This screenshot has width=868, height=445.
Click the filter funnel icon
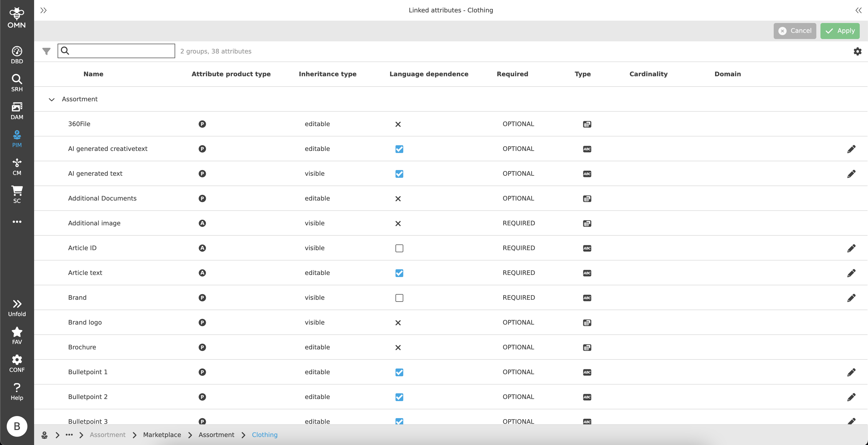pyautogui.click(x=47, y=51)
